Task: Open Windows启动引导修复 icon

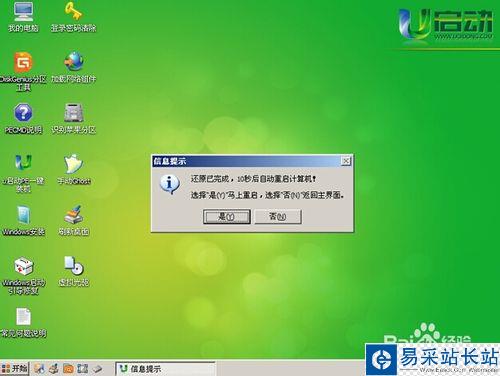Action: coord(23,275)
